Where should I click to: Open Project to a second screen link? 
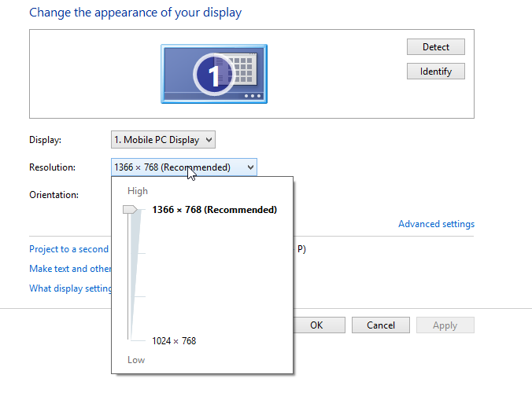(x=69, y=249)
